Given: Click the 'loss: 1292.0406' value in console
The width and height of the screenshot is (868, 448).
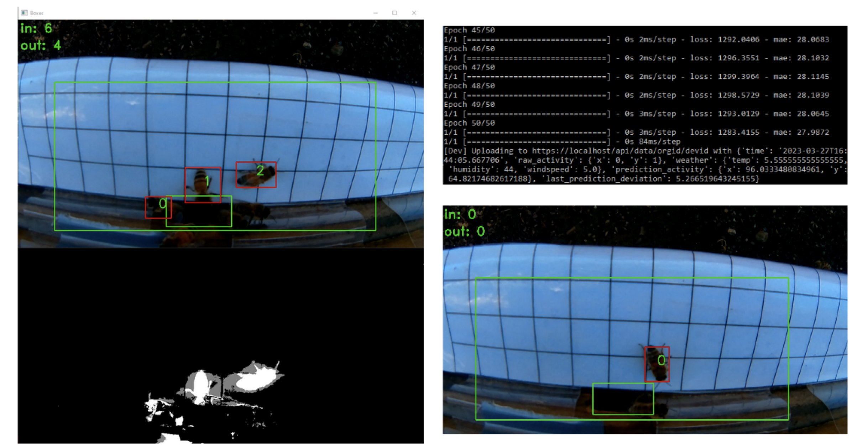Looking at the screenshot, I should pyautogui.click(x=725, y=40).
